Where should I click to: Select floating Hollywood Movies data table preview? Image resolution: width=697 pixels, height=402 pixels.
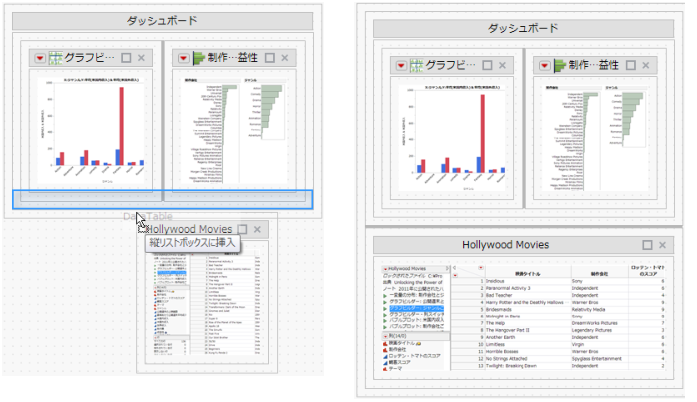tap(207, 302)
